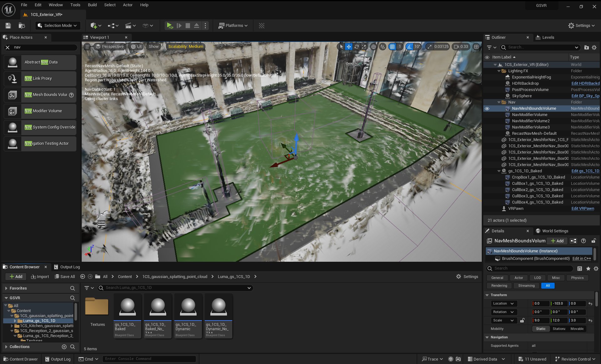
Task: Toggle scale ratio lock icon
Action: pos(522,321)
